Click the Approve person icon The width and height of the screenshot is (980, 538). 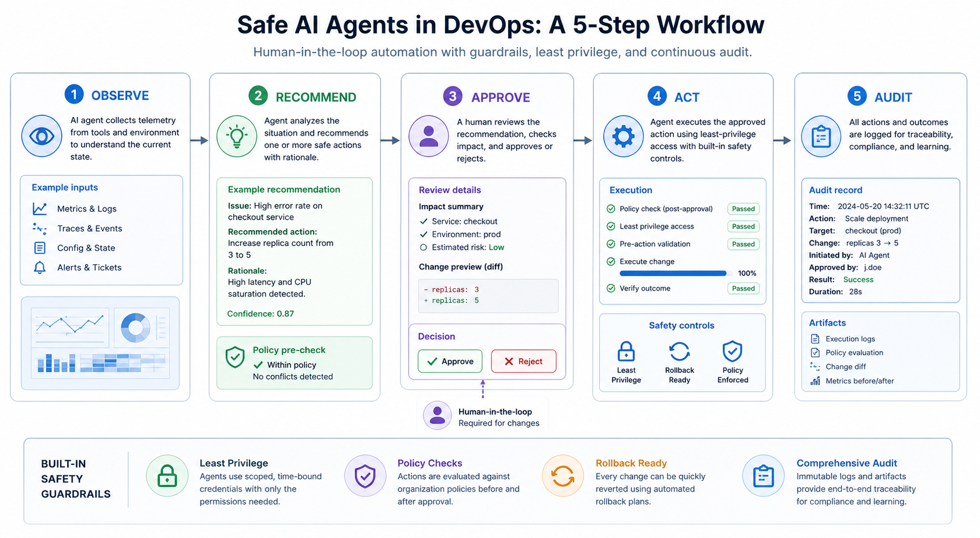point(428,137)
